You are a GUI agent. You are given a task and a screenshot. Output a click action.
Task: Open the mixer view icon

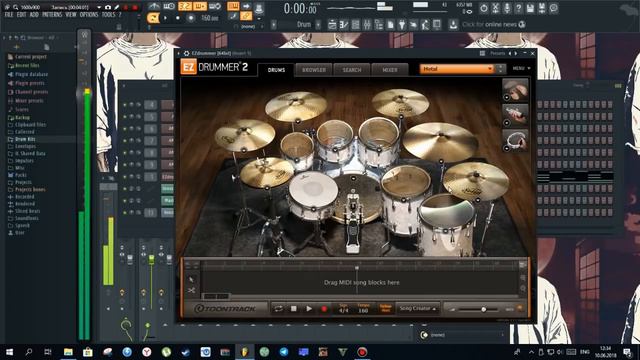tap(367, 25)
